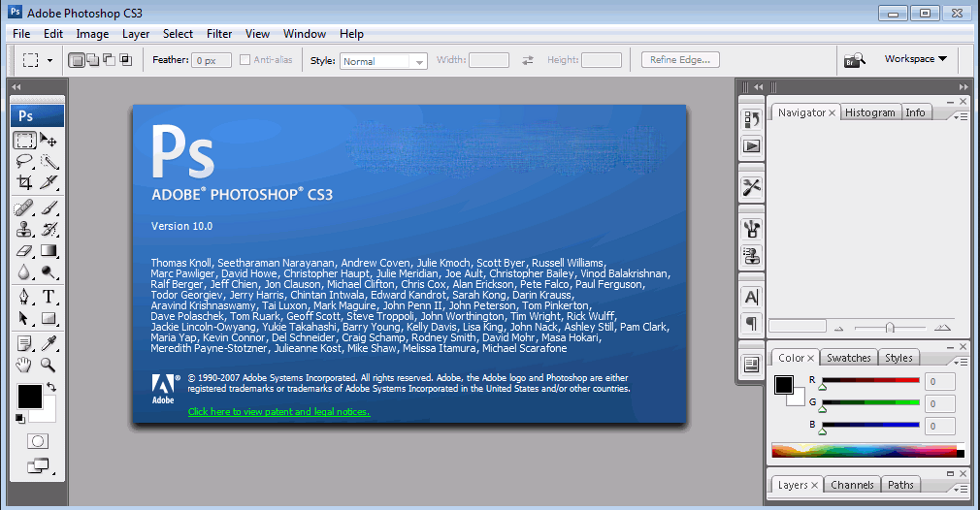Screen dimensions: 980x510
Task: Click the foreground color swatch in toolbox
Action: click(x=29, y=397)
